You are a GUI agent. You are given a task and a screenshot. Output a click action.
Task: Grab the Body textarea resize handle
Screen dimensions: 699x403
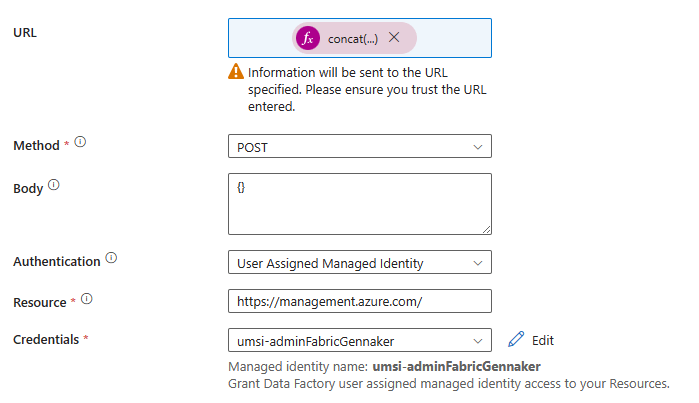(486, 229)
